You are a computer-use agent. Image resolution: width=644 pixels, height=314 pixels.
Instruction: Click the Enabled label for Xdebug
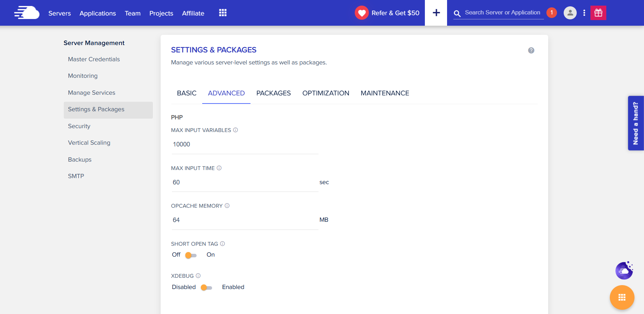233,287
